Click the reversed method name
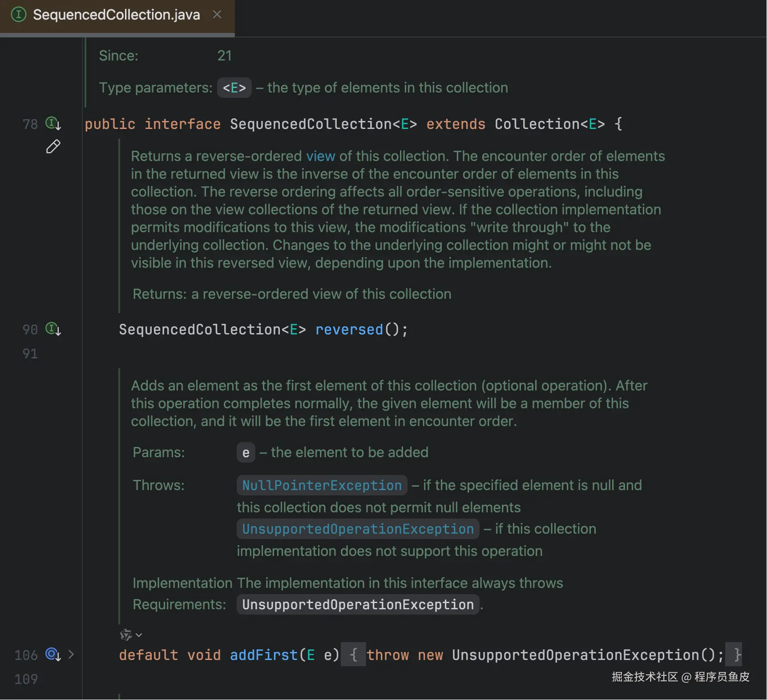 pos(349,330)
